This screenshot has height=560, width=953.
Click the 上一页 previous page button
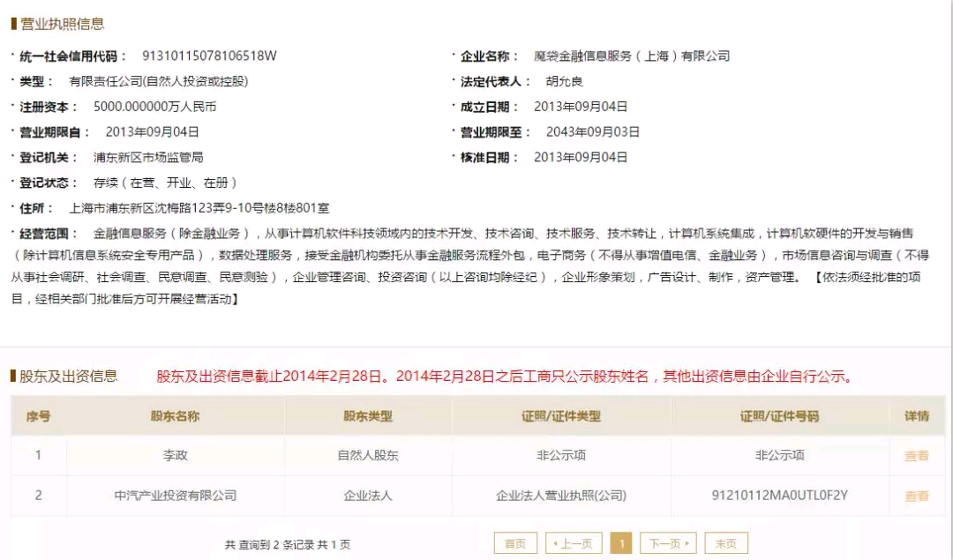tap(574, 543)
